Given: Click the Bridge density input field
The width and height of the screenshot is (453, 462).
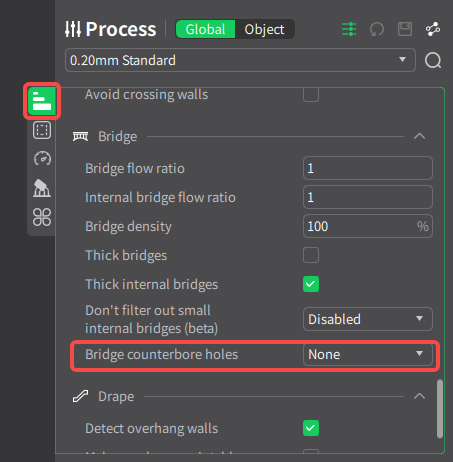Looking at the screenshot, I should point(368,226).
